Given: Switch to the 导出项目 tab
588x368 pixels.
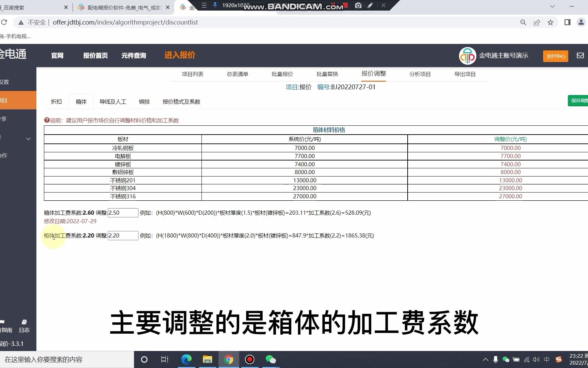Looking at the screenshot, I should [465, 74].
